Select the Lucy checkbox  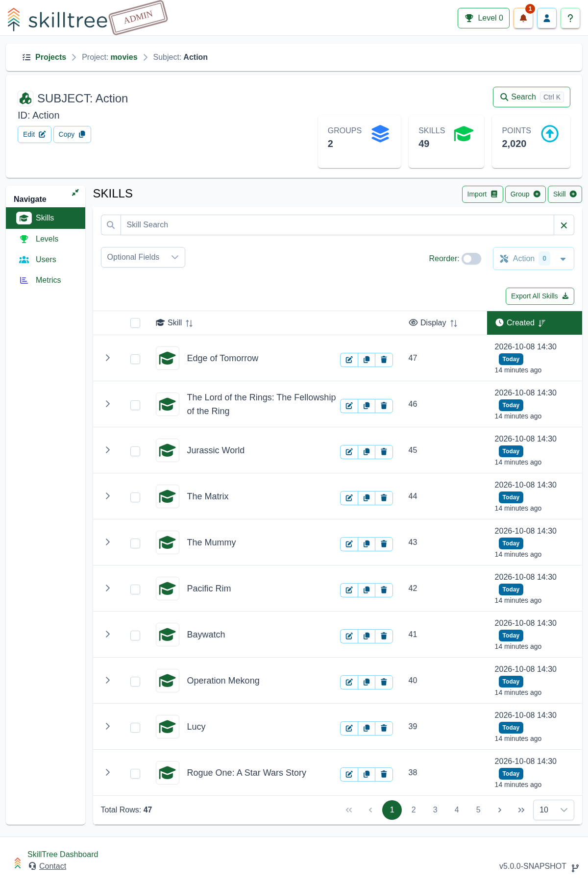135,728
